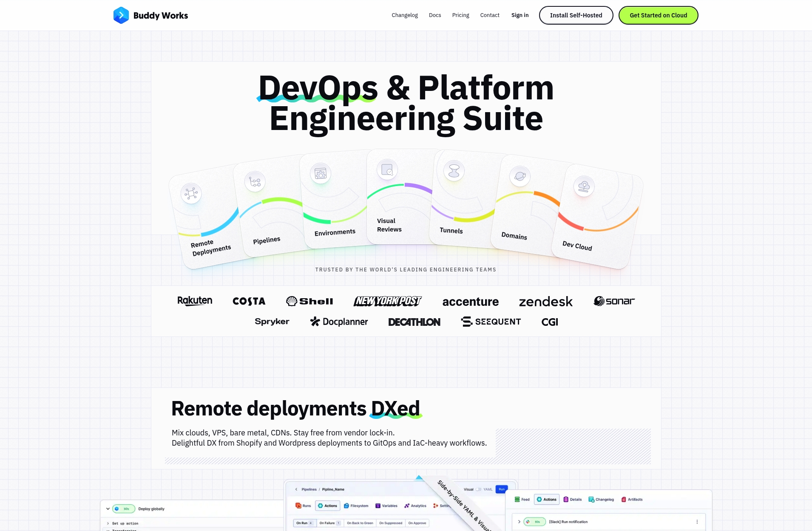Click Sign in
Viewport: 812px width, 531px height.
520,15
